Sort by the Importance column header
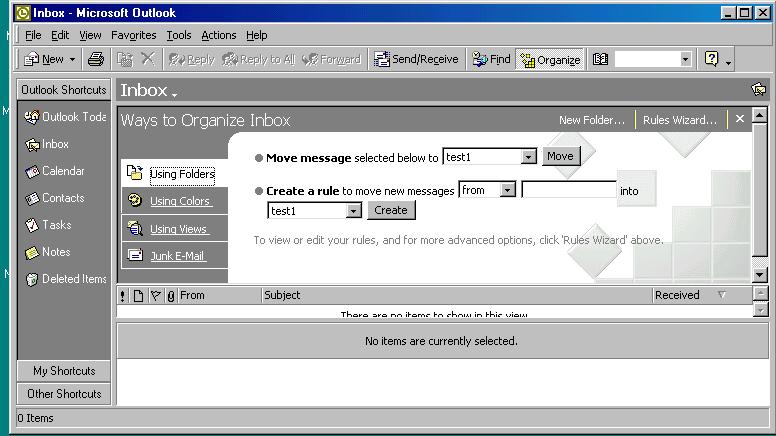The image size is (776, 436). point(123,295)
